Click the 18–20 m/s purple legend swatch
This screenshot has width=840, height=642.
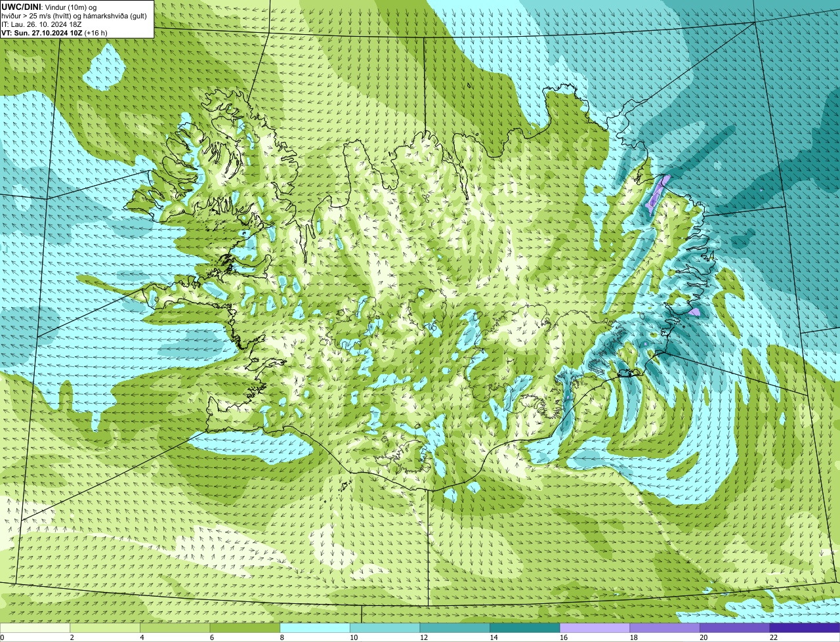[x=665, y=628]
